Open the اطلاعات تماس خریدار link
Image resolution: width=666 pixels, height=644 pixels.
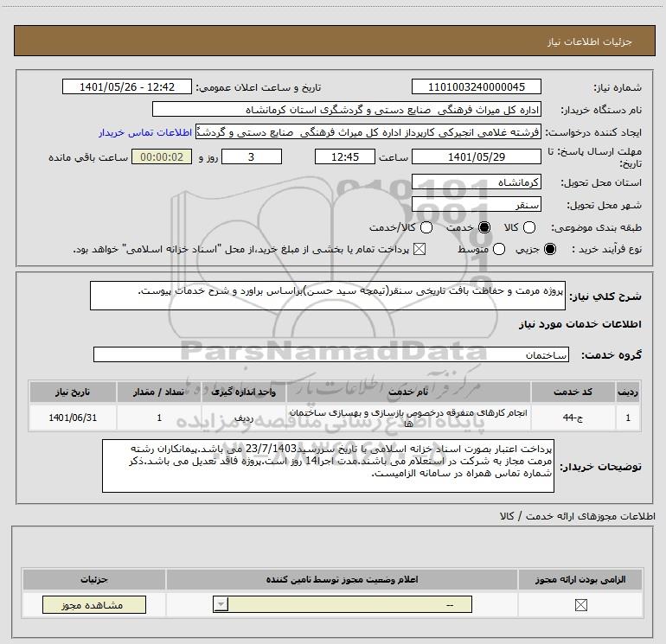145,132
